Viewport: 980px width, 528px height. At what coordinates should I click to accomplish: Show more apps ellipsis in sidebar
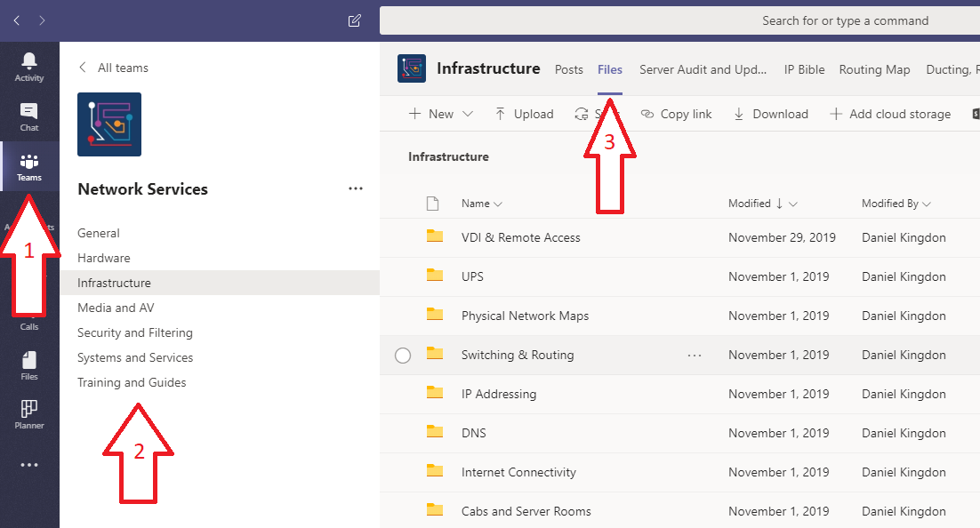[x=29, y=465]
